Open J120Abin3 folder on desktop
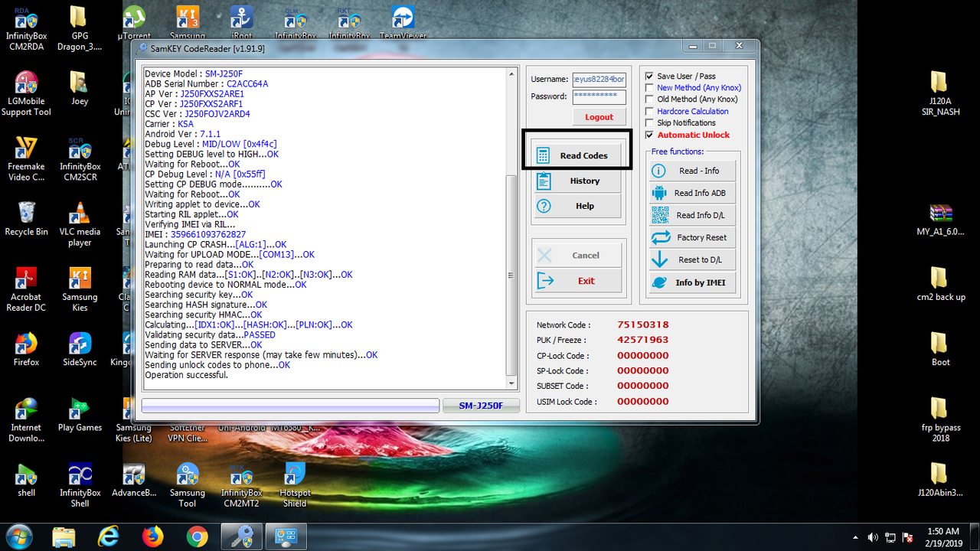Image resolution: width=980 pixels, height=551 pixels. pyautogui.click(x=940, y=480)
